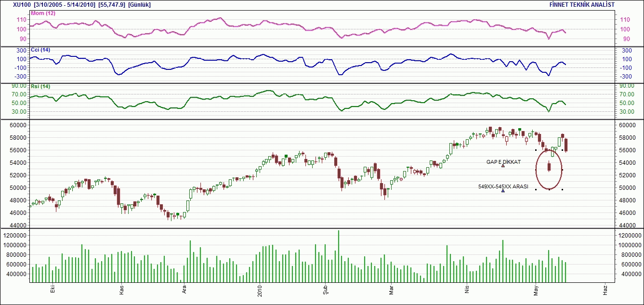Screen dimensions: 644x305
Task: Click the triangle marker under GAP E DİKKAT
Action: (x=503, y=166)
